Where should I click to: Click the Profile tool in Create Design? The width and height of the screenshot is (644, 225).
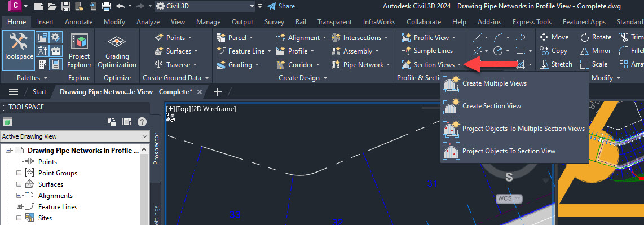pyautogui.click(x=295, y=51)
